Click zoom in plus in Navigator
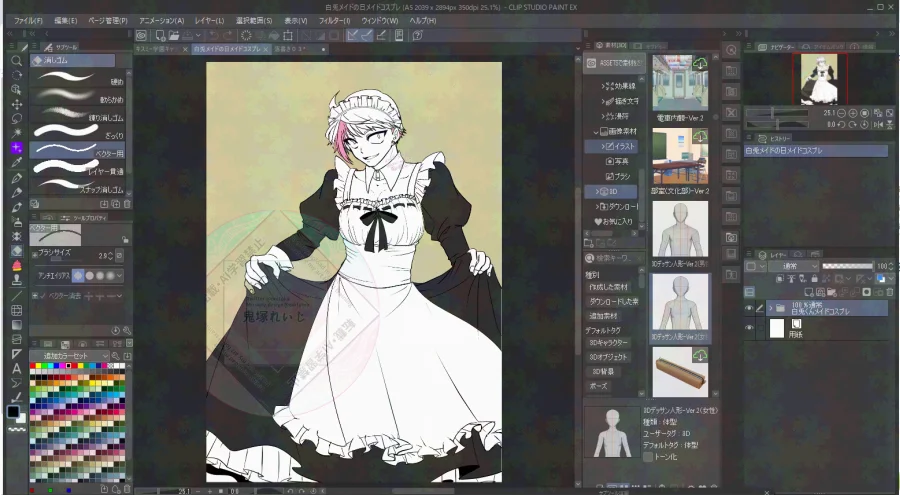 click(x=853, y=113)
